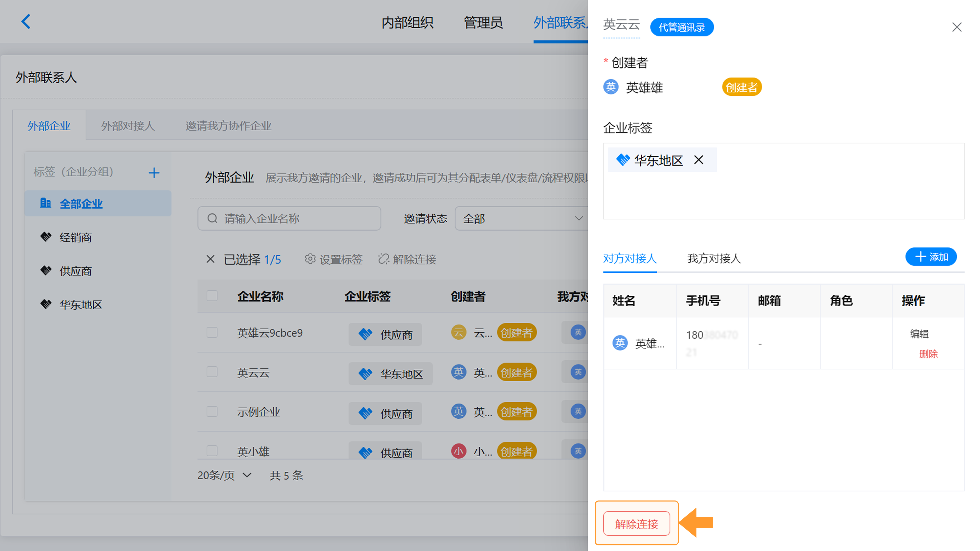Click the 云 avatar in 英雄云9cbce9 row
Image resolution: width=980 pixels, height=551 pixels.
(x=459, y=332)
